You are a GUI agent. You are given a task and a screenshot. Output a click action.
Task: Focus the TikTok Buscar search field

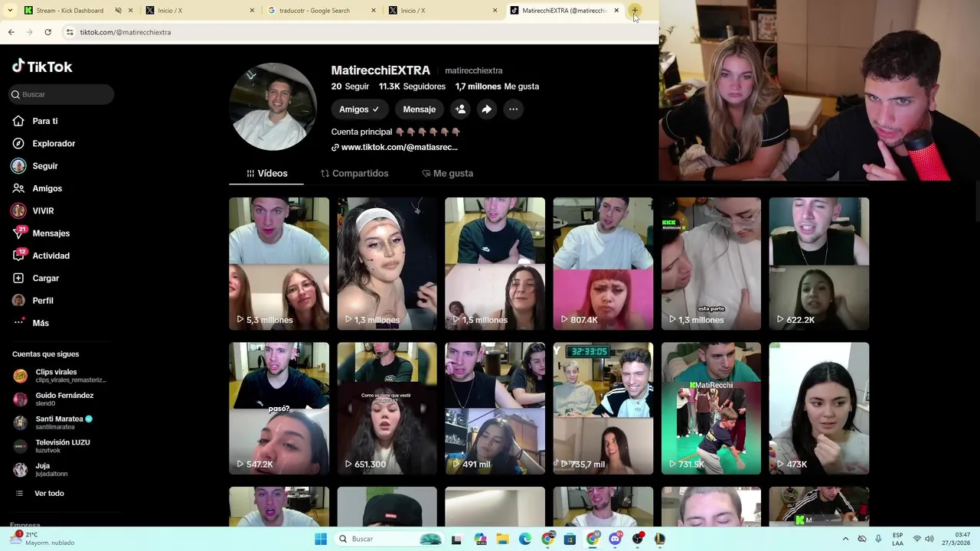pyautogui.click(x=61, y=94)
